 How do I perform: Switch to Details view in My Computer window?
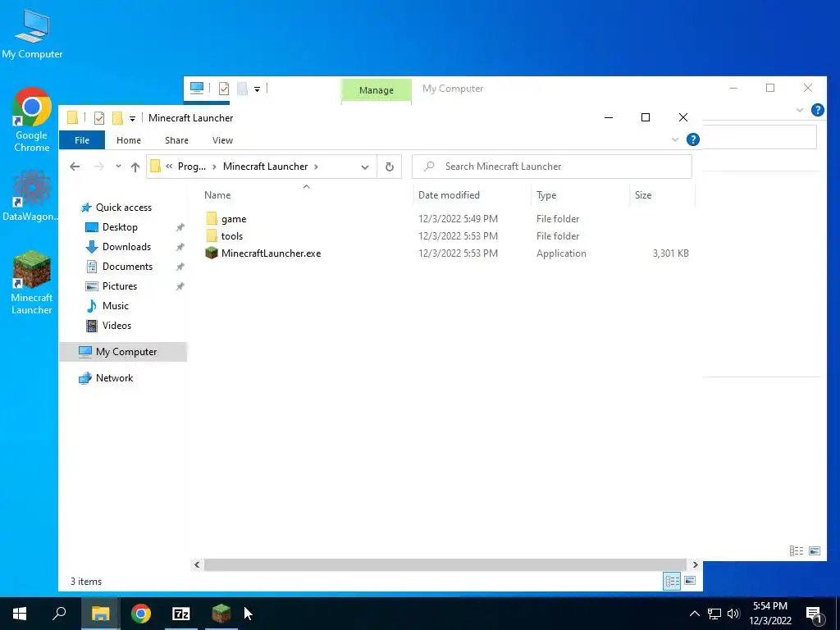coord(797,550)
